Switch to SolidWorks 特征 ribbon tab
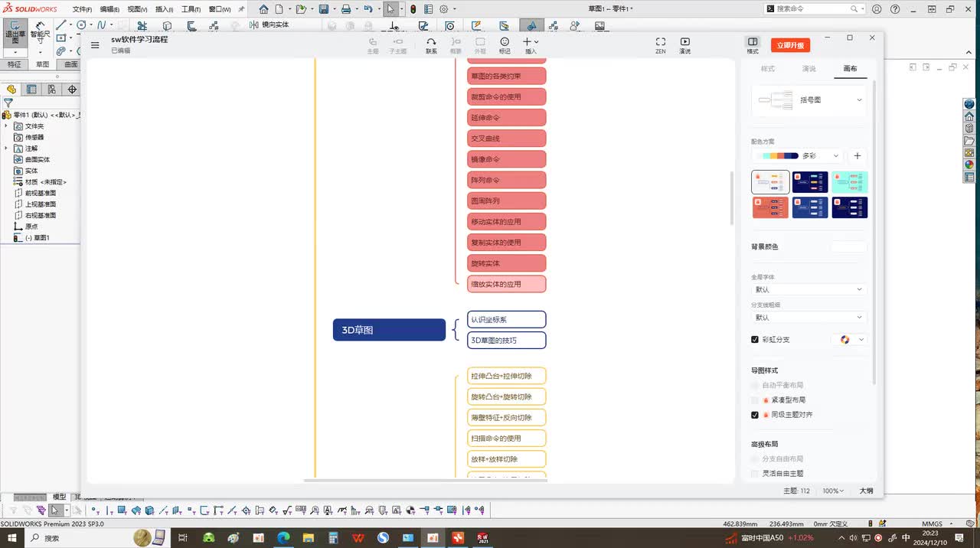Viewport: 980px width, 548px height. 15,65
